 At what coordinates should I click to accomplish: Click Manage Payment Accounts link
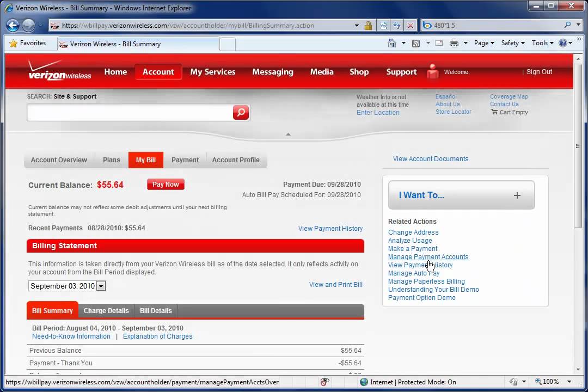tap(428, 257)
